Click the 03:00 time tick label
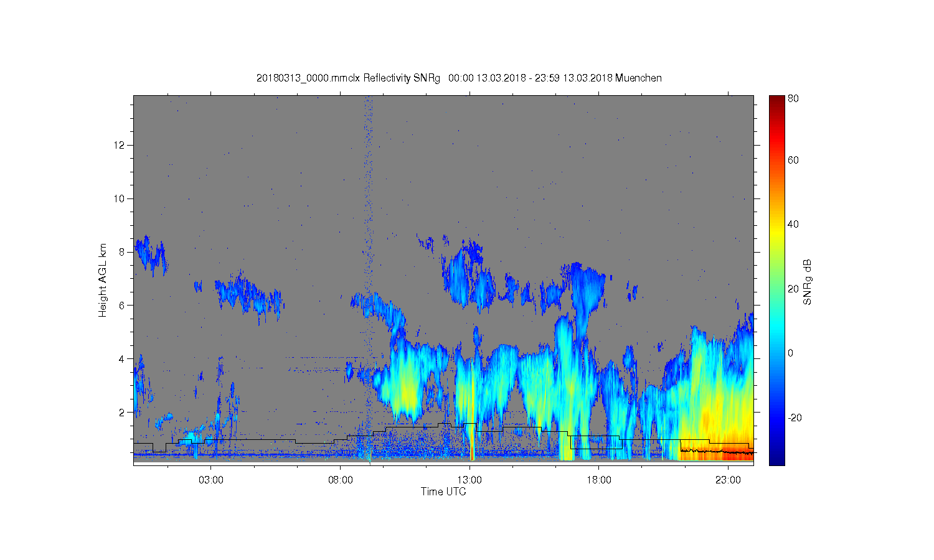Viewport: 934px width, 560px height. 211,480
